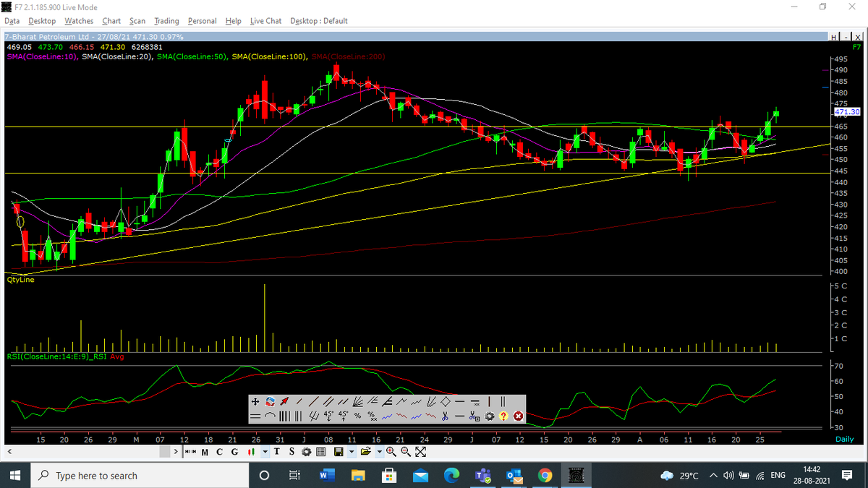Image resolution: width=868 pixels, height=488 pixels.
Task: Select the double horizontal lines tool
Action: (255, 416)
